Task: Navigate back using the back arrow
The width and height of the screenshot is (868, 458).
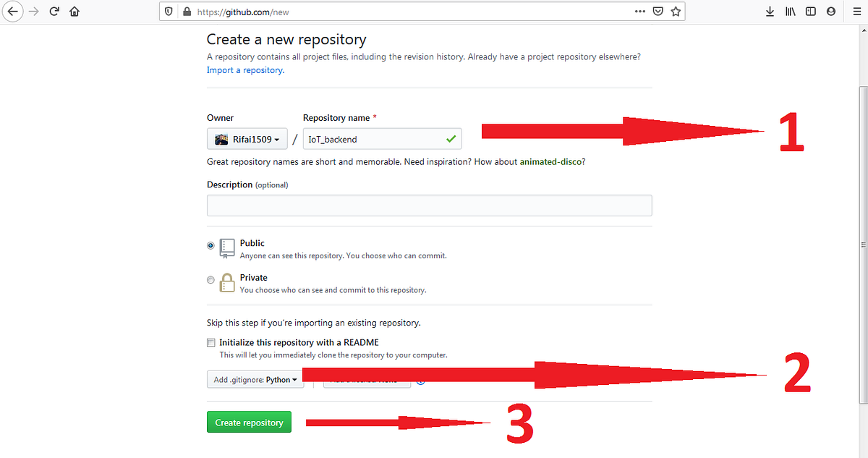Action: click(x=13, y=11)
